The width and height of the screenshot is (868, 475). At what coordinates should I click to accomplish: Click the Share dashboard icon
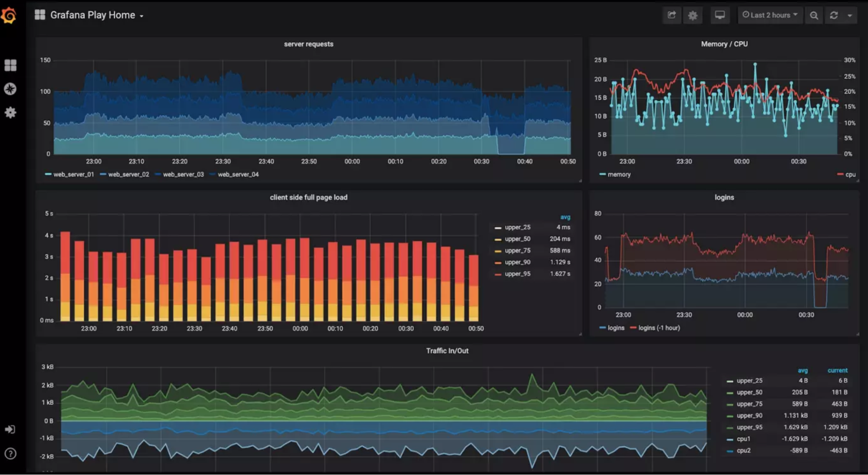coord(672,15)
